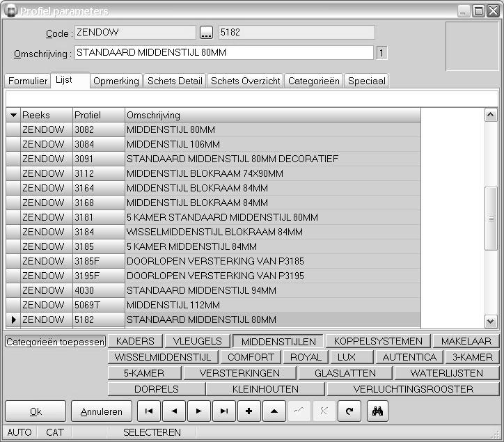Go to next record arrow icon
Image resolution: width=504 pixels, height=442 pixels.
point(199,411)
